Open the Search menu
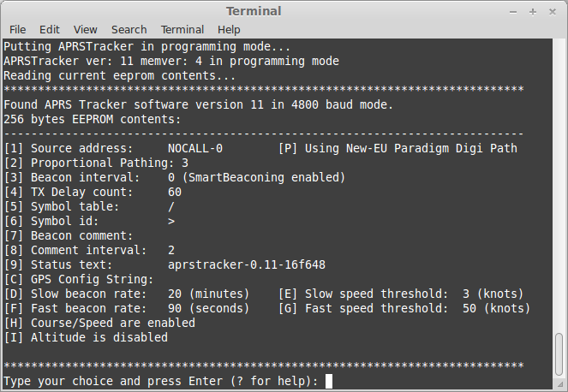Viewport: 568px width, 392px height. (129, 29)
